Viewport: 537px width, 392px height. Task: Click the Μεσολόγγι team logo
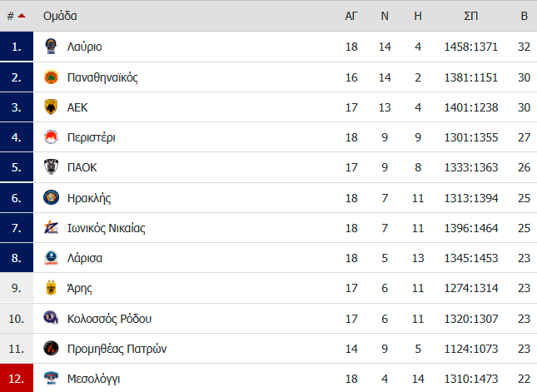tap(51, 378)
